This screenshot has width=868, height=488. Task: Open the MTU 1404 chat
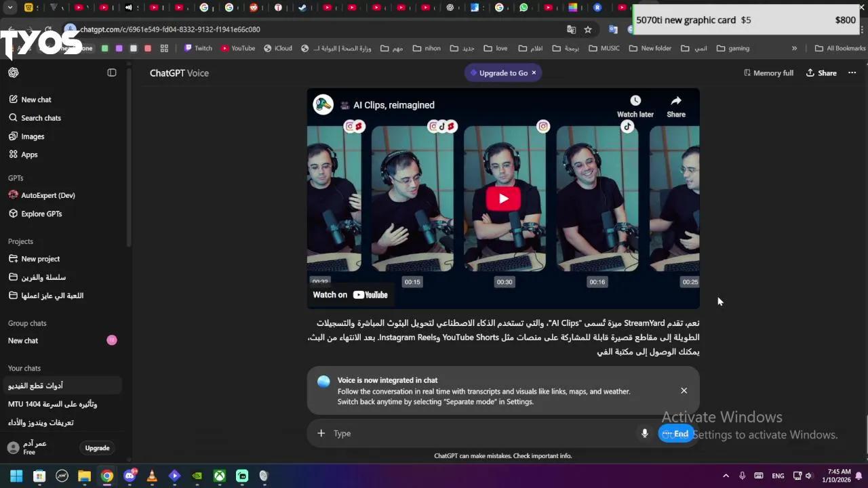61,404
